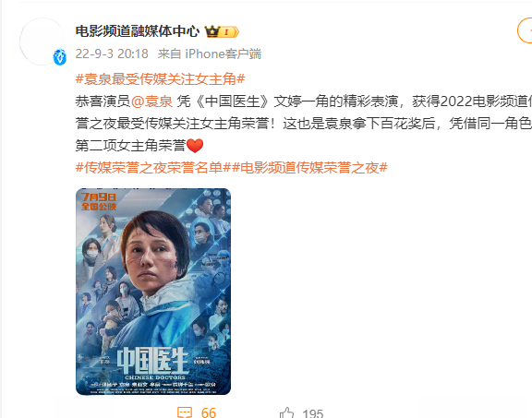Open hashtag #袁泉最受传媒关注女主角#

click(x=160, y=79)
